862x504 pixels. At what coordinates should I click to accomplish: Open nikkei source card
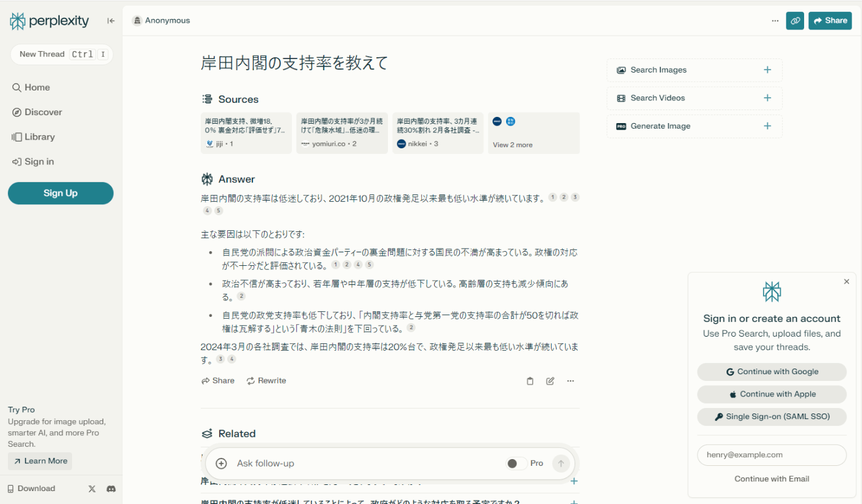pos(438,133)
